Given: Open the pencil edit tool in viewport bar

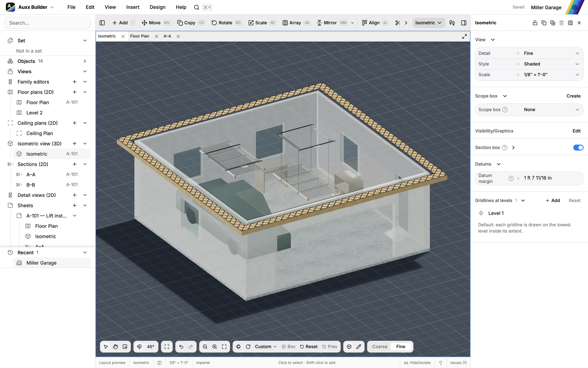Looking at the screenshot, I should tap(359, 347).
